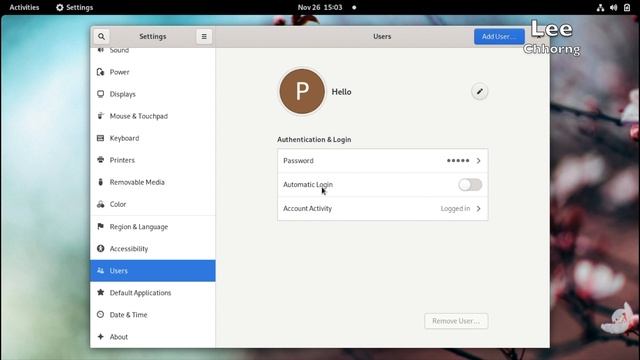640x360 pixels.
Task: Select Removable Media in the sidebar
Action: [x=153, y=182]
